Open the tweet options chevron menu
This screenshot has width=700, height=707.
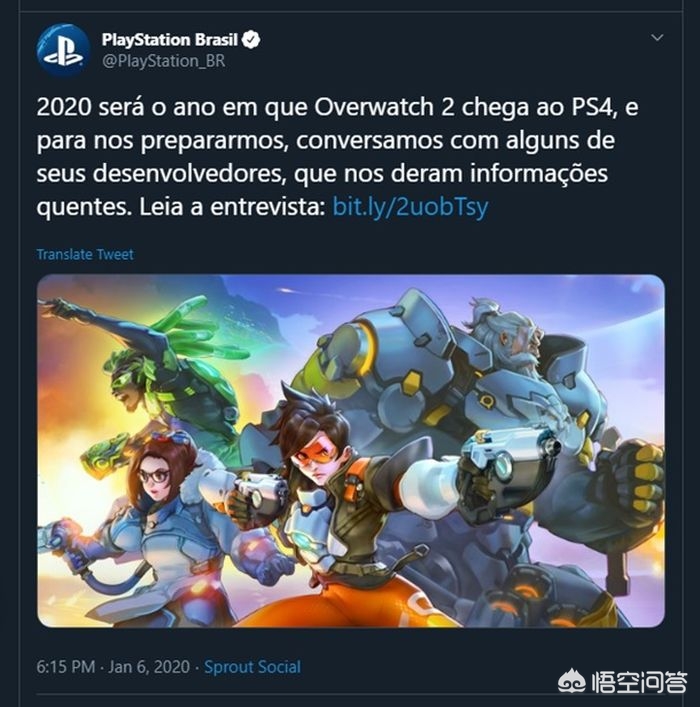pos(658,37)
